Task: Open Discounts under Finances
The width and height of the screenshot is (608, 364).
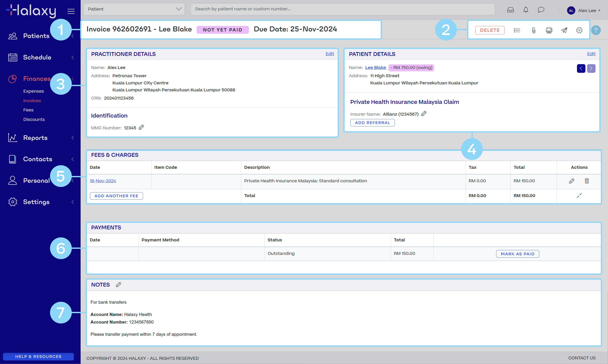Action: tap(34, 119)
